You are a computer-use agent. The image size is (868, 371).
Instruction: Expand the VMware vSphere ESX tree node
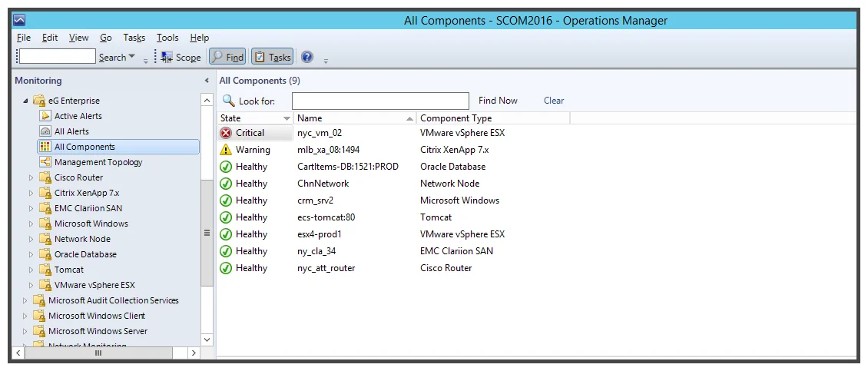tap(31, 285)
